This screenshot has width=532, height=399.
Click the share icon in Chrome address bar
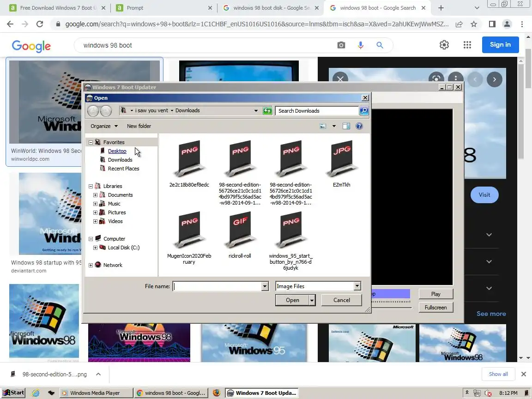(459, 24)
